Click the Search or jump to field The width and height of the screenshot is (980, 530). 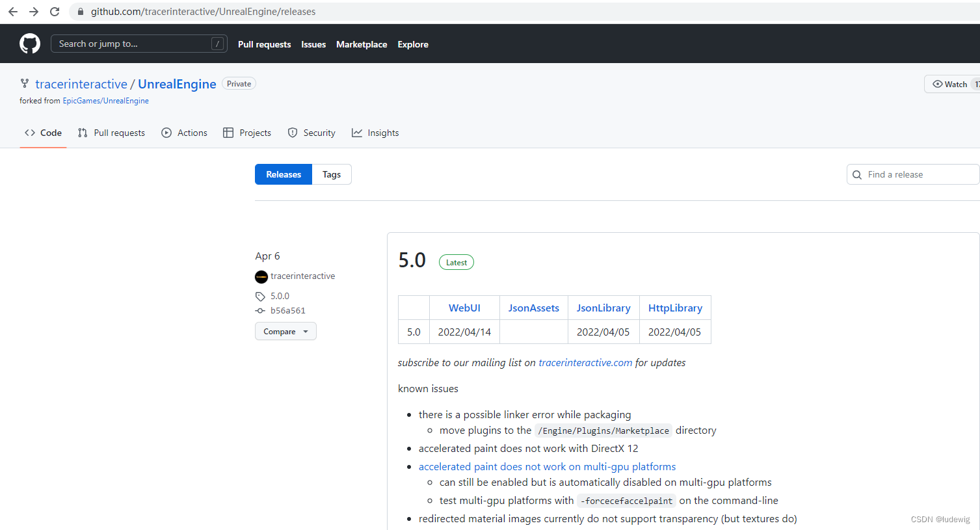click(139, 44)
